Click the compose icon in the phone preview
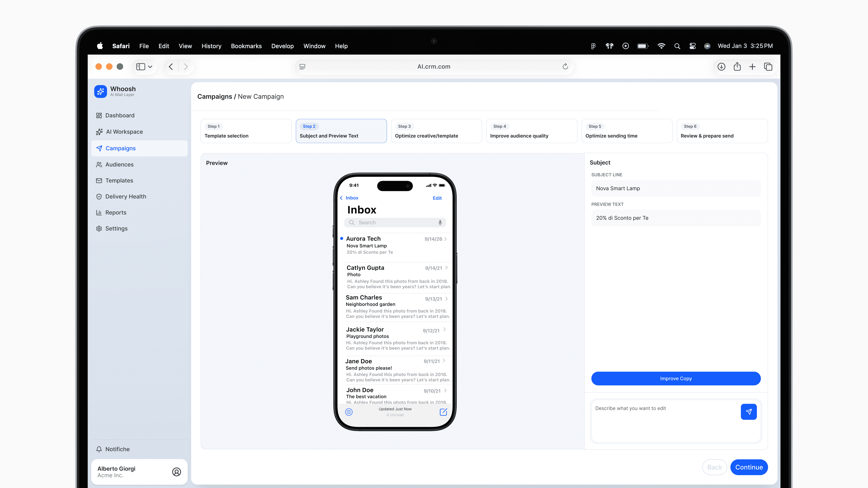 [x=443, y=412]
